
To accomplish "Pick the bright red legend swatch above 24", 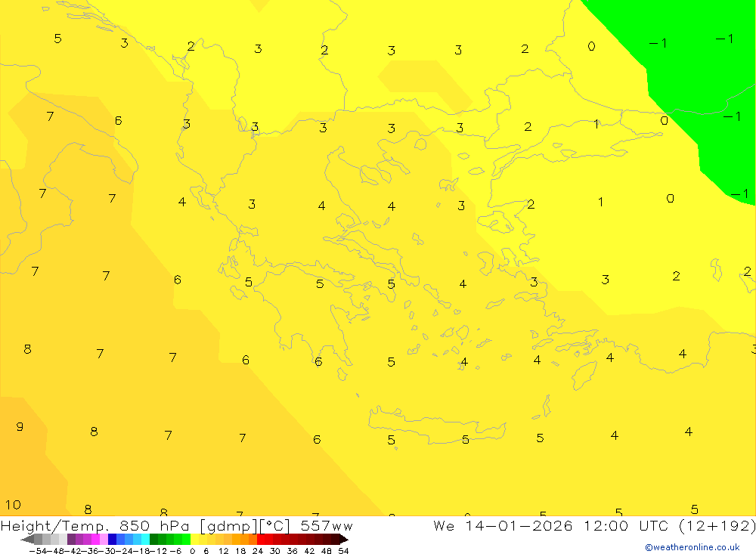I will pos(261,540).
